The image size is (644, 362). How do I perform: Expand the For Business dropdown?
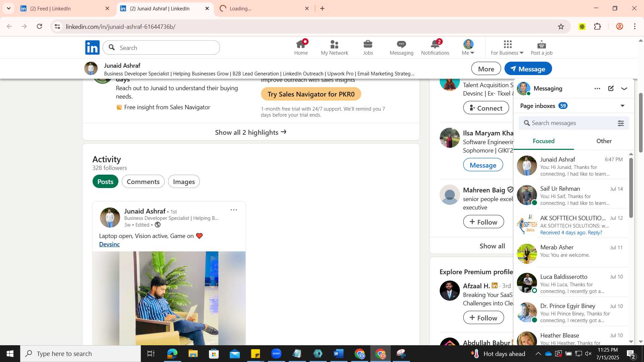[507, 47]
